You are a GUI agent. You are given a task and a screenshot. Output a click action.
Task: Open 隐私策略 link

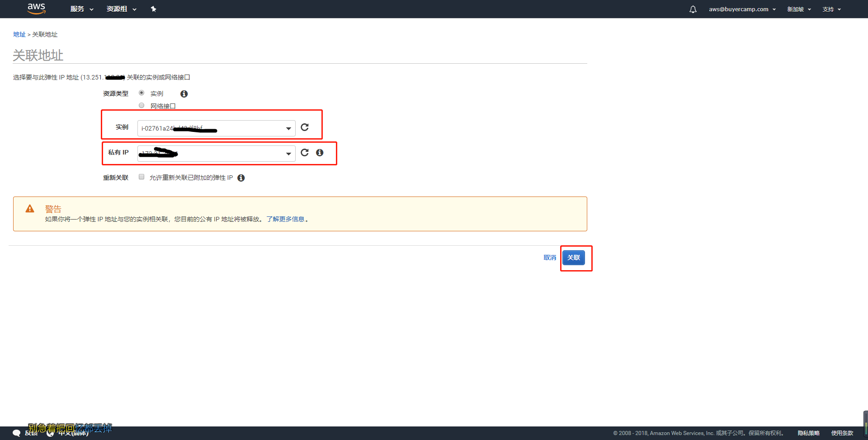[x=808, y=433]
